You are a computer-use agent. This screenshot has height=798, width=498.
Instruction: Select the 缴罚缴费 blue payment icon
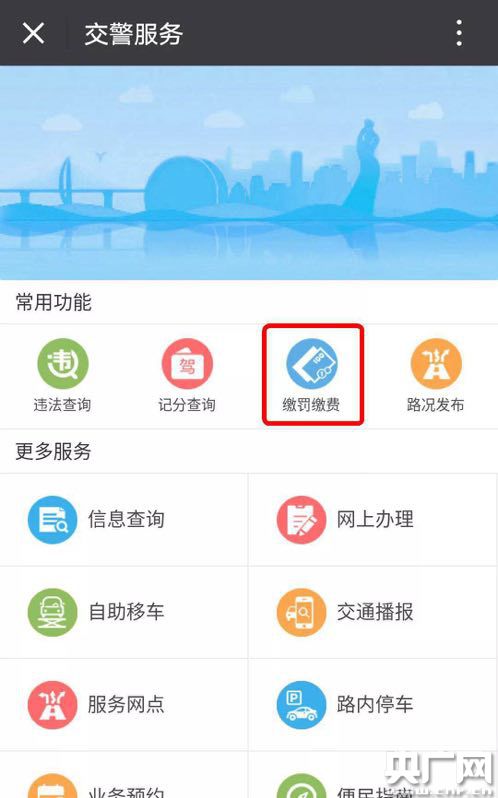click(x=311, y=363)
